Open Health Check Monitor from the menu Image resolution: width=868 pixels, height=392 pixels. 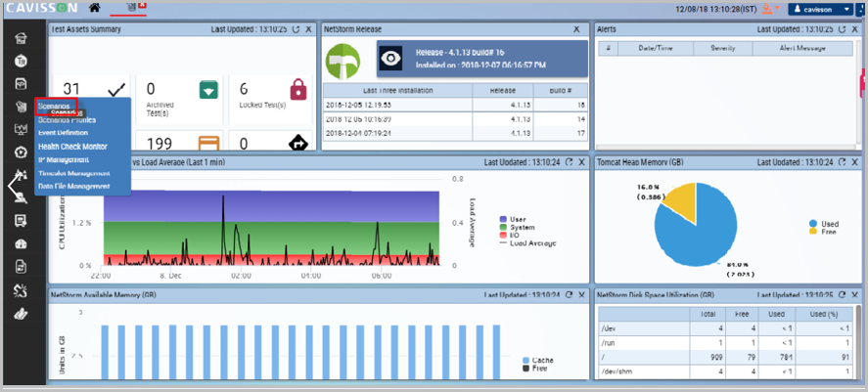click(x=72, y=147)
